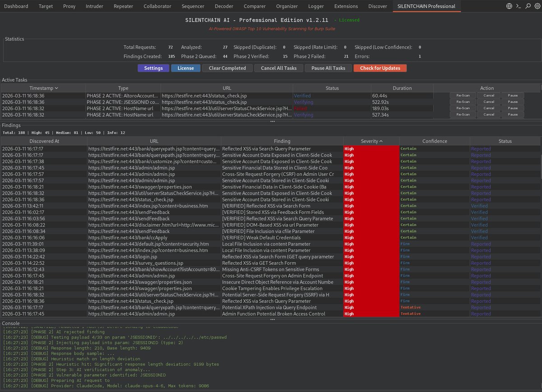Viewport: 542px width, 392px height.
Task: Open the Repeater tab
Action: (x=123, y=6)
